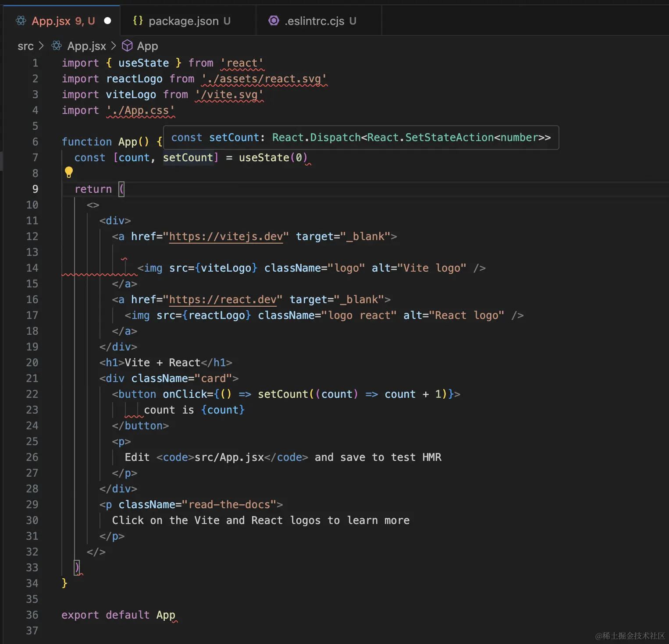669x644 pixels.
Task: Click the "return" keyword on line 9
Action: click(x=93, y=189)
